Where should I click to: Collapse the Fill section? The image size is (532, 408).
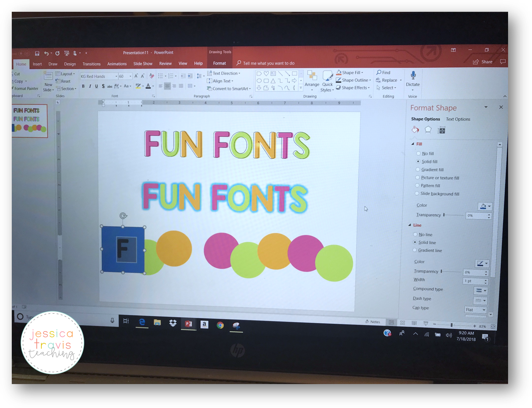(413, 144)
